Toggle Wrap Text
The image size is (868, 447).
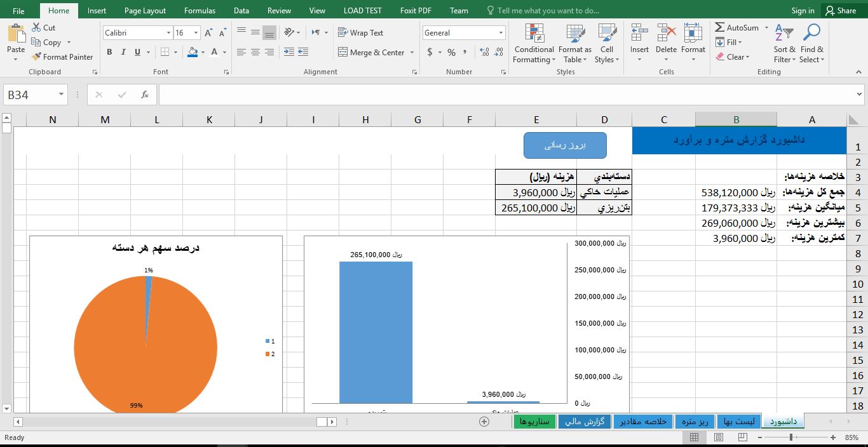(x=360, y=33)
